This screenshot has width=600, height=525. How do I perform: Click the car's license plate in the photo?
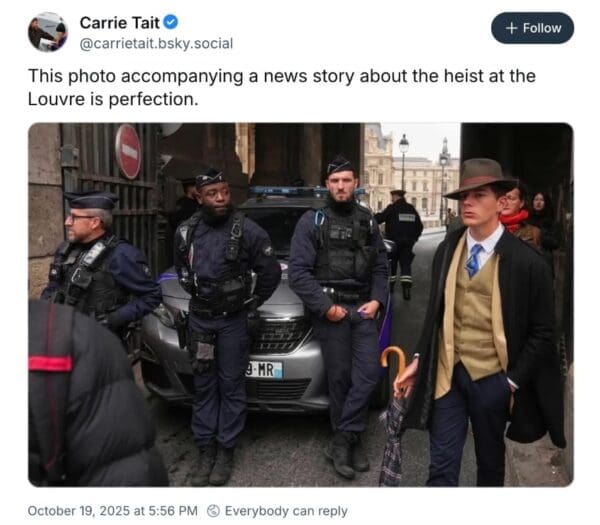point(264,370)
